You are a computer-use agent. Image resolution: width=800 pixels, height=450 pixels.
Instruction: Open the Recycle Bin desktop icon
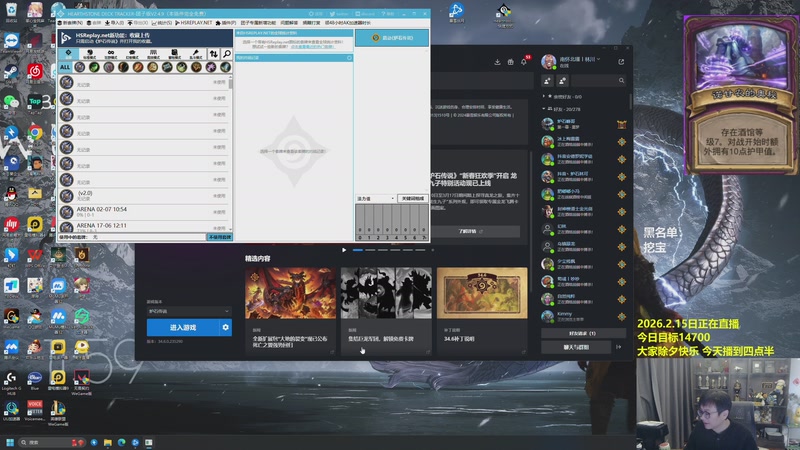click(11, 11)
